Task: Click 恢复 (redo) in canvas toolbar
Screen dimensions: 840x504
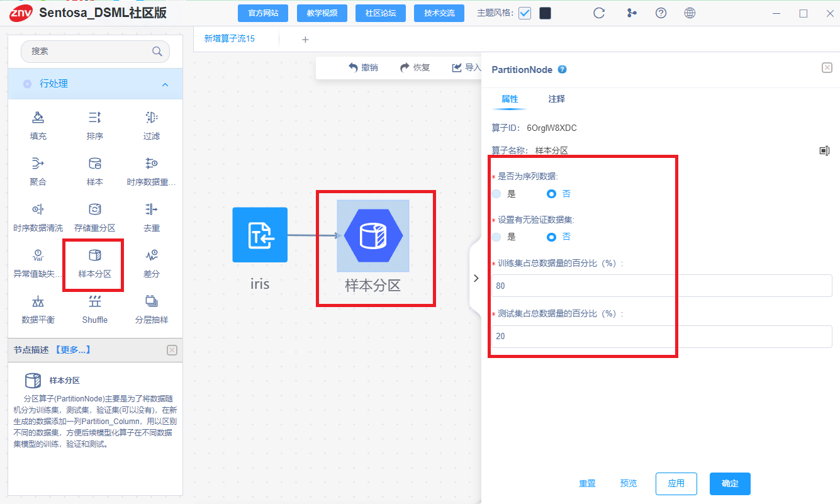Action: (415, 68)
